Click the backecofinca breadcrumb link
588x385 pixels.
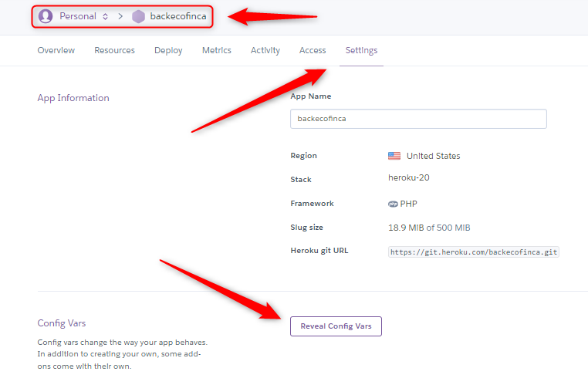[x=178, y=16]
